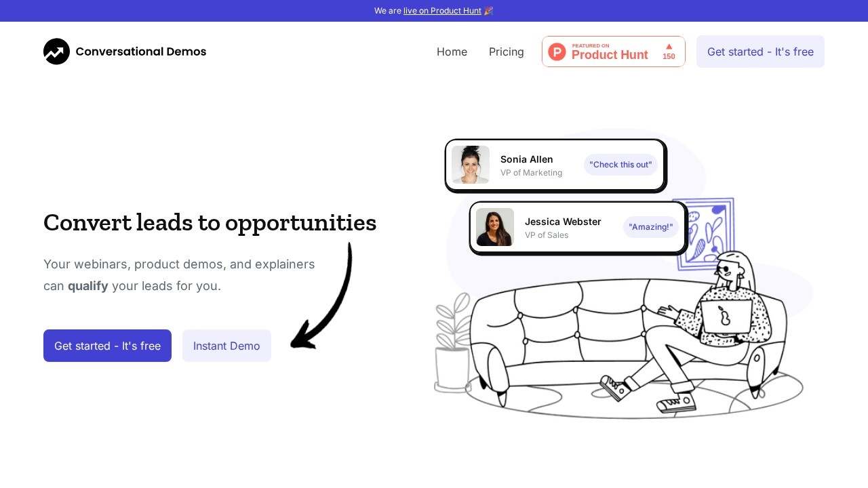The width and height of the screenshot is (868, 488).
Task: Click the Product Hunt P logo icon
Action: (557, 52)
